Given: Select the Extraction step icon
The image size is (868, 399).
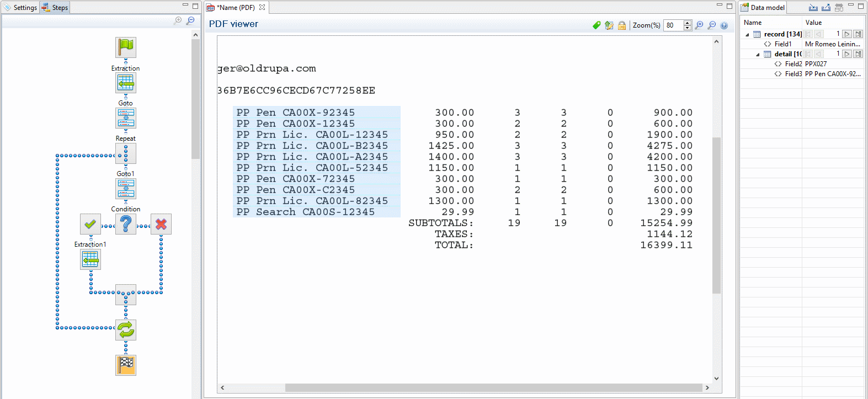Looking at the screenshot, I should [x=126, y=83].
